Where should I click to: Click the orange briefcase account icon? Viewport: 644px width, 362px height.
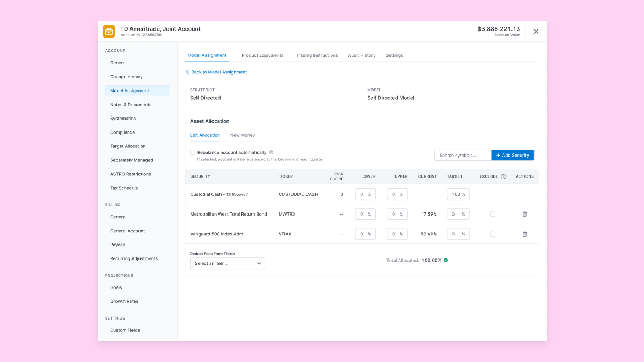click(109, 32)
